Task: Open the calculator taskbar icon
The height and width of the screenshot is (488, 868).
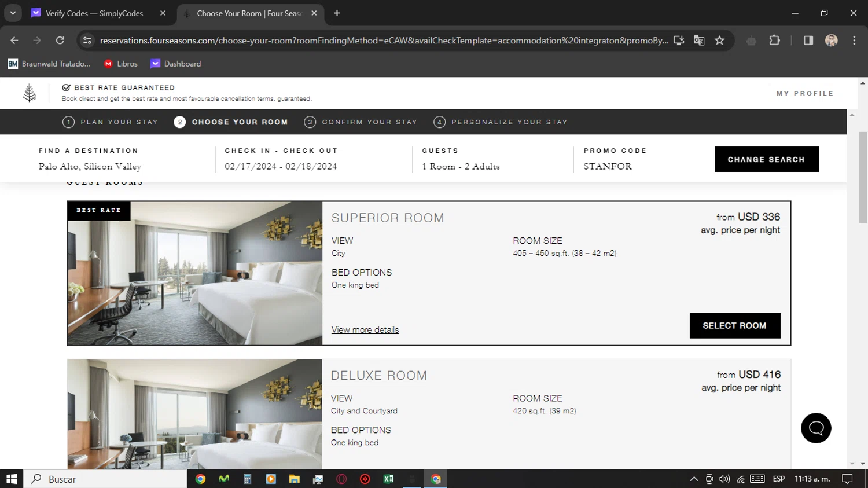Action: coord(247,479)
